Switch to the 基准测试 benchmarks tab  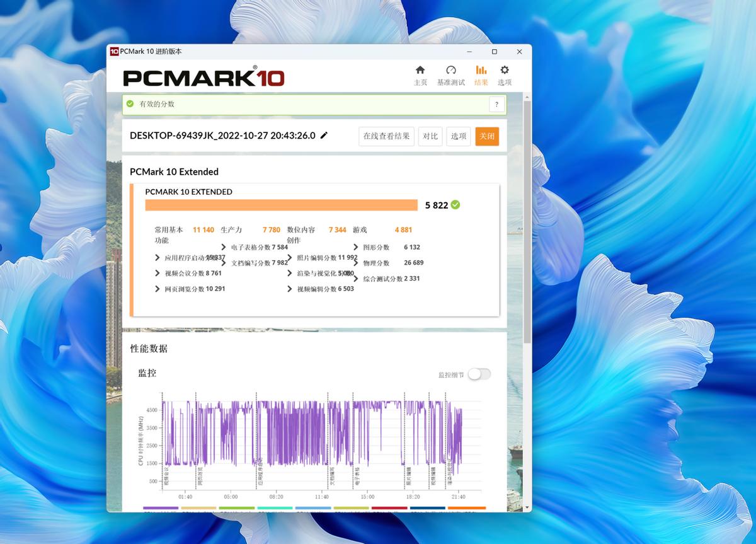pyautogui.click(x=450, y=75)
